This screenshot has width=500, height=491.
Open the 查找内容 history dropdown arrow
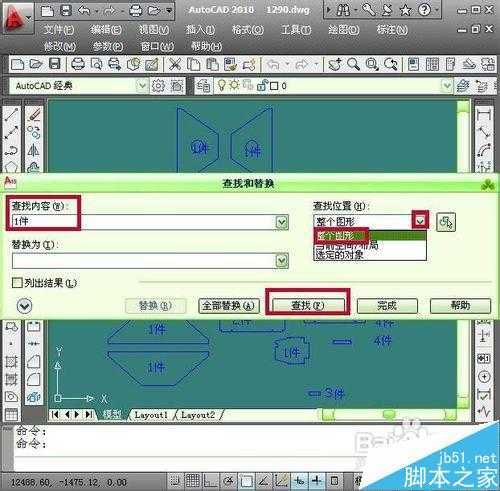[282, 222]
